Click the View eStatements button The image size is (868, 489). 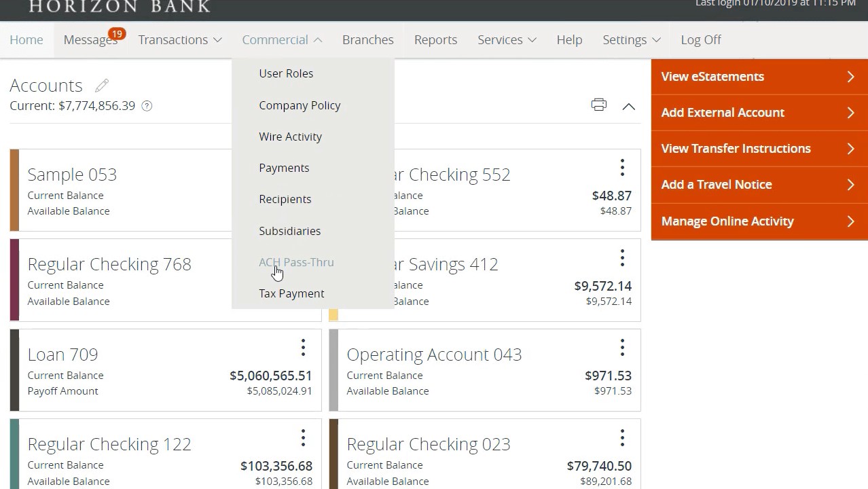[759, 77]
